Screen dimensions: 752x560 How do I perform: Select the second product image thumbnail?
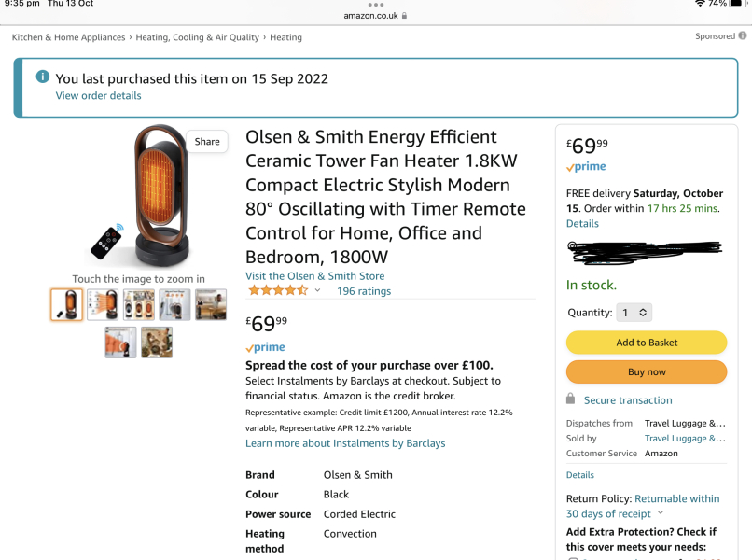coord(103,304)
